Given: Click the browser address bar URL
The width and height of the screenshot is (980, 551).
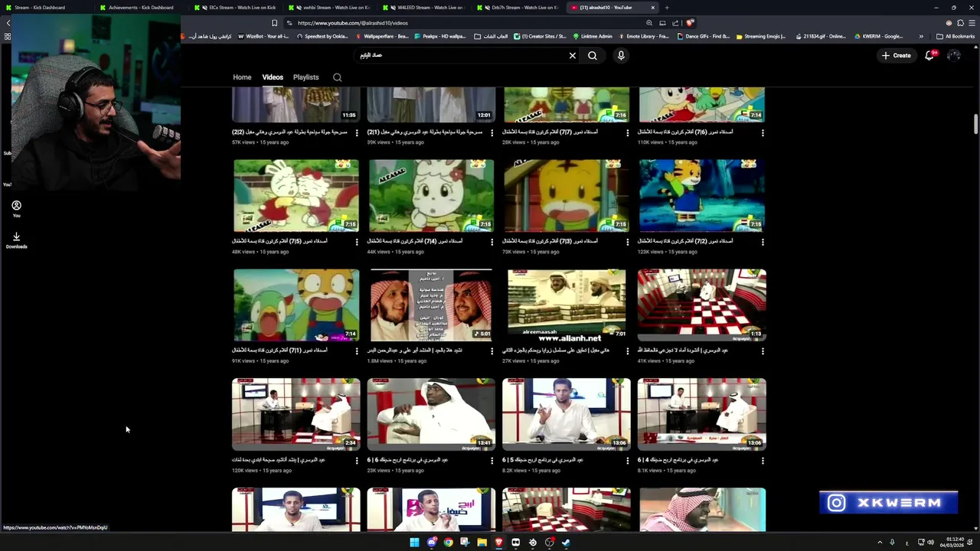Looking at the screenshot, I should (x=353, y=23).
